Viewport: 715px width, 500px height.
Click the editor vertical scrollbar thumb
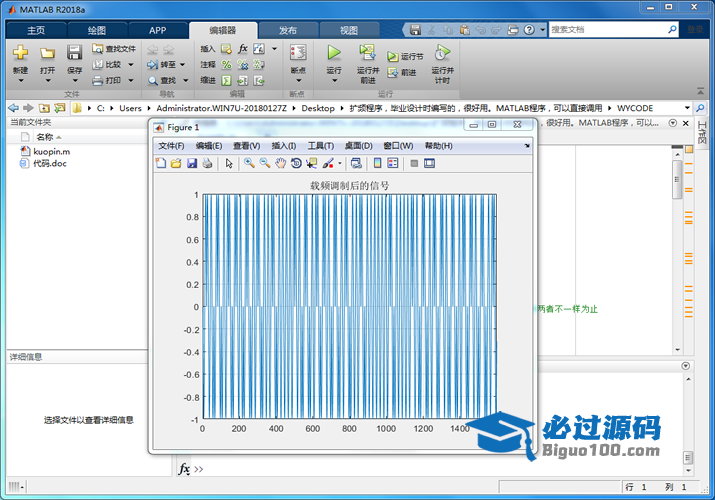(x=677, y=180)
